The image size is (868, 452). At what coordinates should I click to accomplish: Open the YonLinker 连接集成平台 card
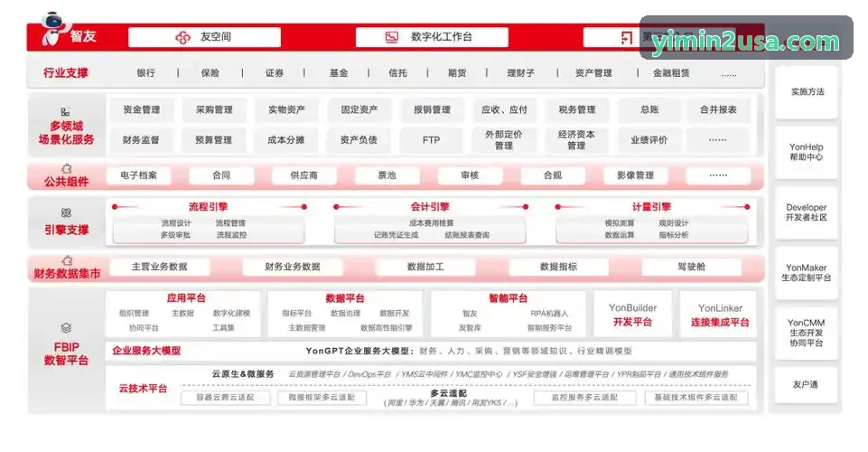click(x=720, y=315)
